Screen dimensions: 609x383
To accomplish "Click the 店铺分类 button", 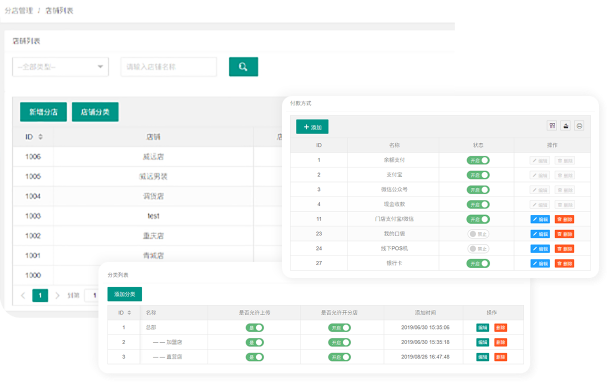I will click(x=95, y=112).
